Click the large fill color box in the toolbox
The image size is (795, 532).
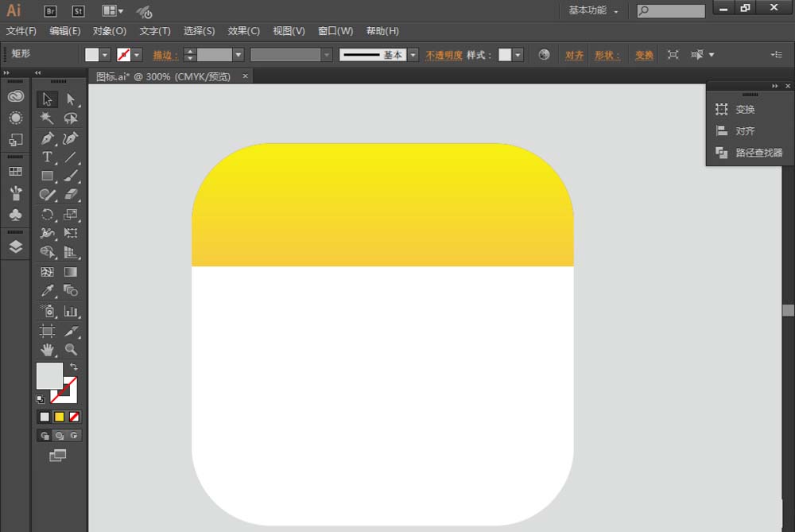coord(48,375)
